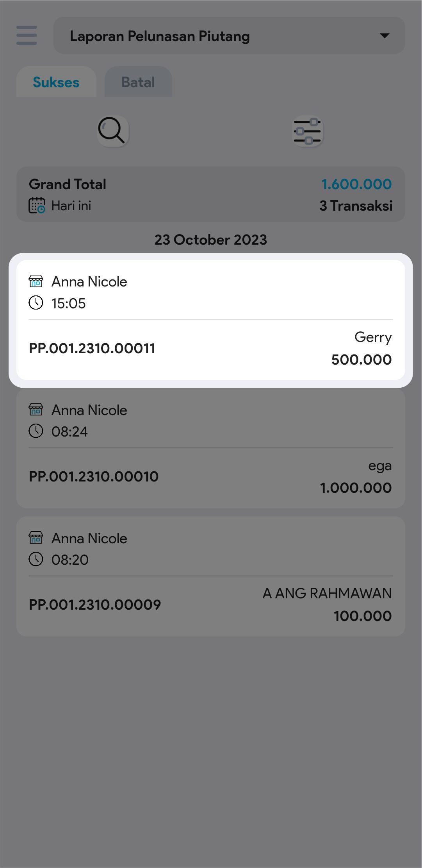Click the search magnifier icon
The height and width of the screenshot is (868, 422).
coord(112,131)
